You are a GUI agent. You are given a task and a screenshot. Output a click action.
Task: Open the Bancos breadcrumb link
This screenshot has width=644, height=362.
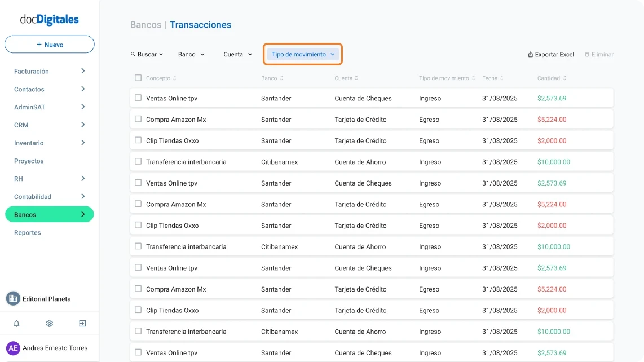(145, 24)
